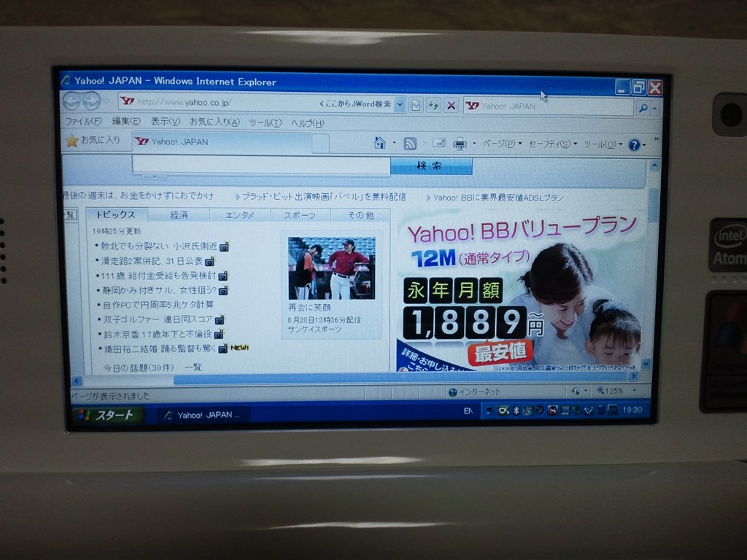Click the Favorites star icon
This screenshot has height=560, width=747.
tap(71, 141)
